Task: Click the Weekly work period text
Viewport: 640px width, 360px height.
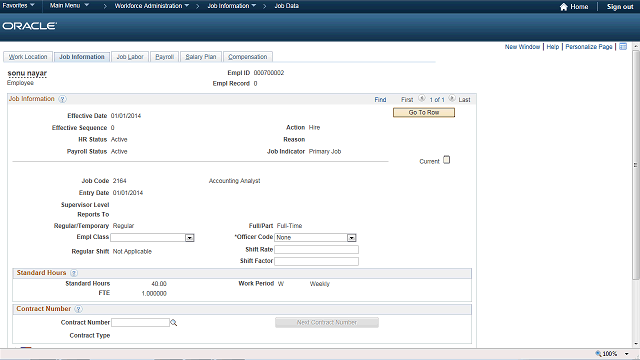Action: [319, 284]
